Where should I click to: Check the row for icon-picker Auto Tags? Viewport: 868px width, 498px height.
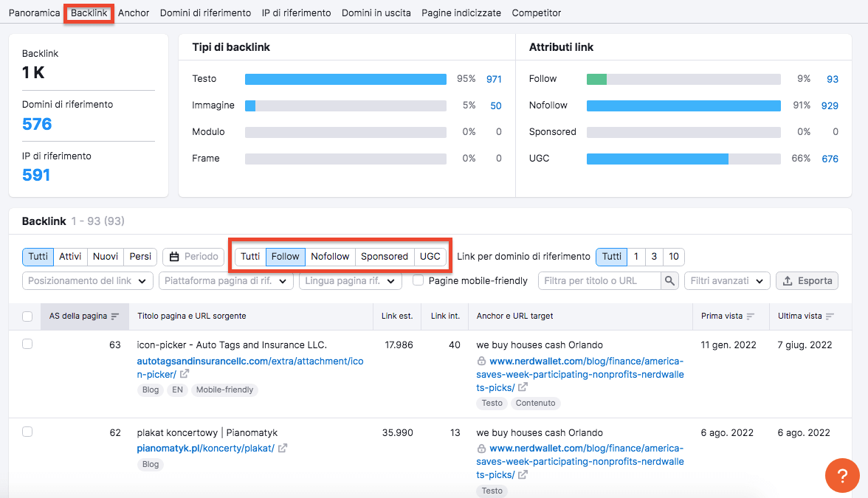coord(27,344)
